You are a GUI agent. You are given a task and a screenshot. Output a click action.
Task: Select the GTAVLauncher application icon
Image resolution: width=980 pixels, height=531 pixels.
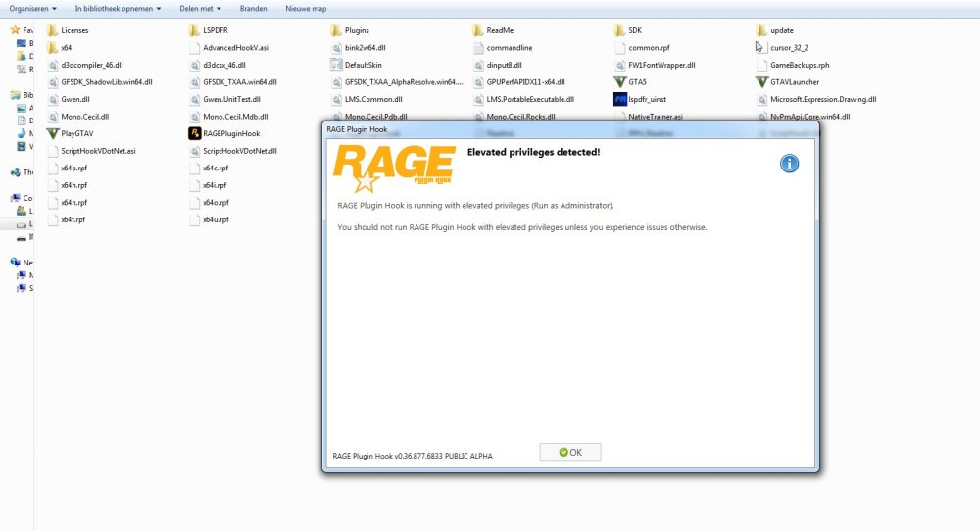761,82
